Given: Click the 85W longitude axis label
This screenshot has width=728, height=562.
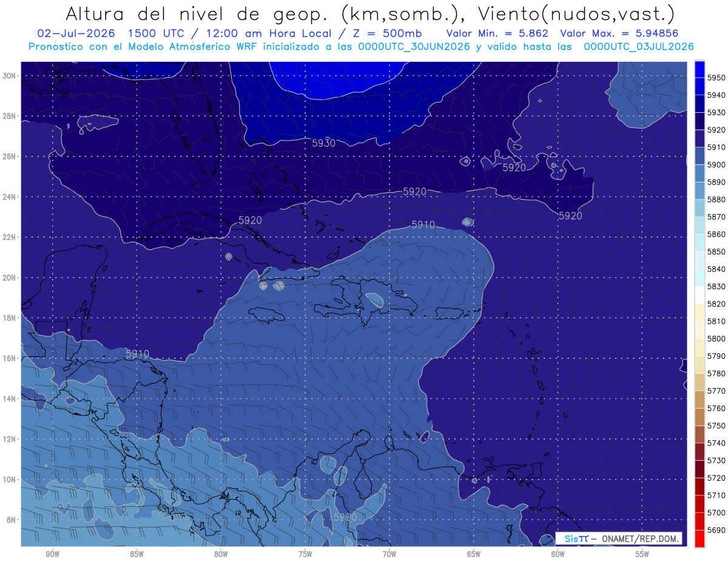Looking at the screenshot, I should [136, 554].
